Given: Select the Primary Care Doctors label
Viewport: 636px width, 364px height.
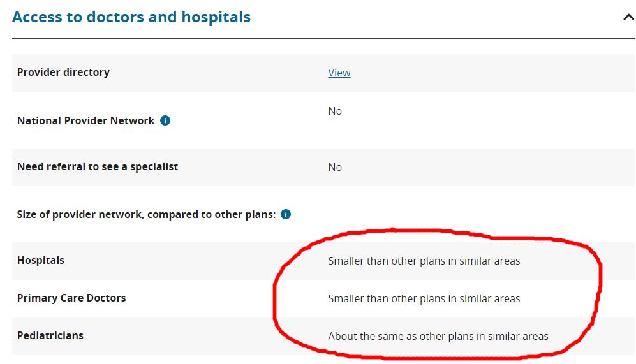Looking at the screenshot, I should pyautogui.click(x=71, y=298).
